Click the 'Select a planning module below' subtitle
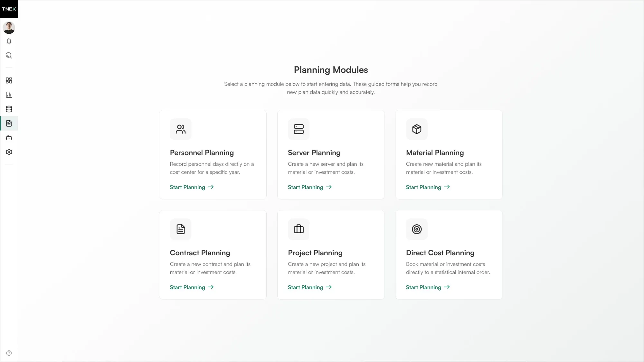This screenshot has width=644, height=362. [x=331, y=88]
